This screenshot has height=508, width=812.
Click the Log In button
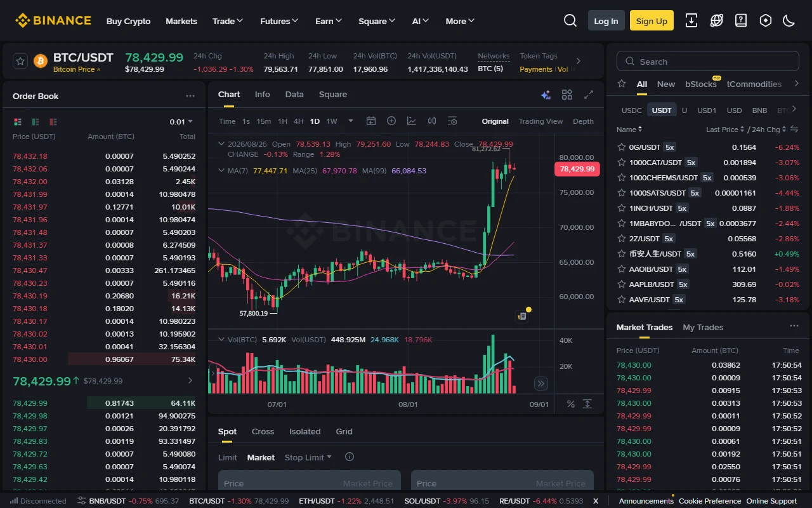[606, 21]
